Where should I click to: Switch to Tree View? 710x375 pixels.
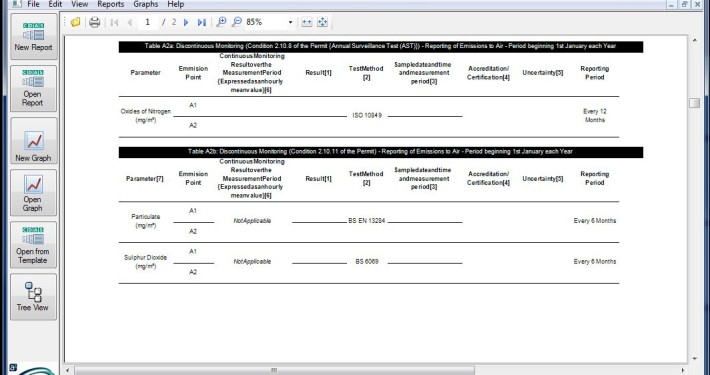[34, 297]
